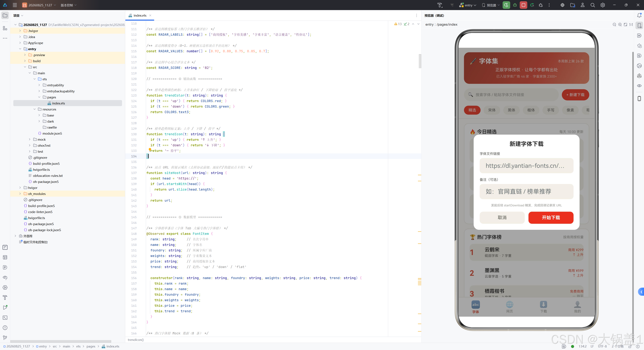The image size is (644, 350).
Task: Open the 项目 view selector dropdown
Action: pos(18,15)
